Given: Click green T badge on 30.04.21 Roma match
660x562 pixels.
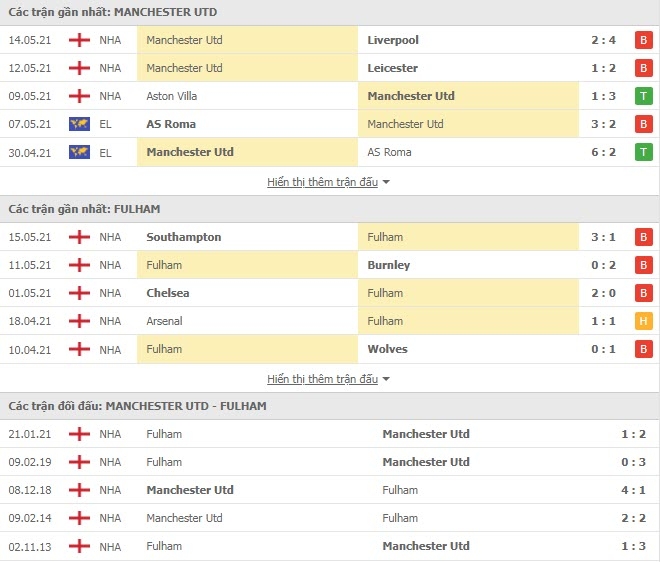Looking at the screenshot, I should tap(644, 152).
